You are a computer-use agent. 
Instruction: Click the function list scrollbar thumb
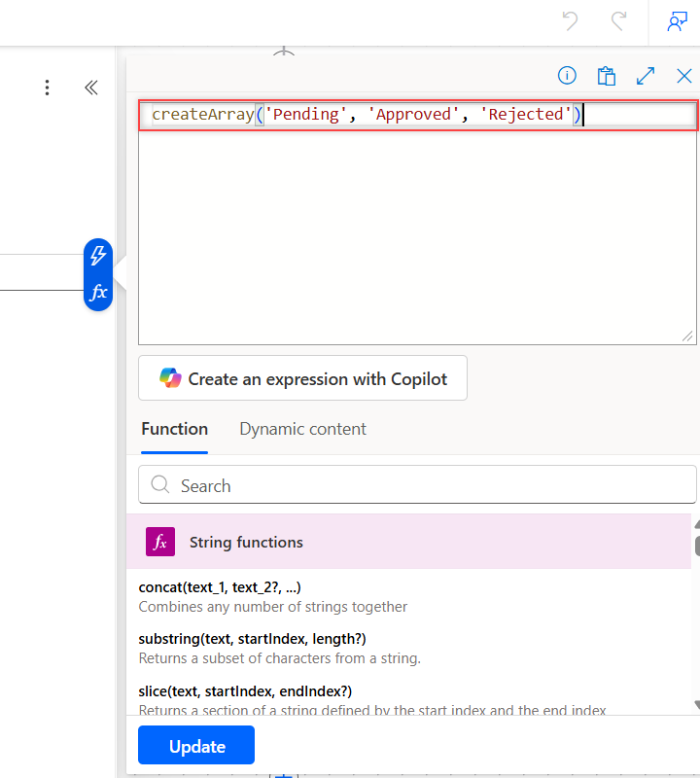pyautogui.click(x=697, y=546)
